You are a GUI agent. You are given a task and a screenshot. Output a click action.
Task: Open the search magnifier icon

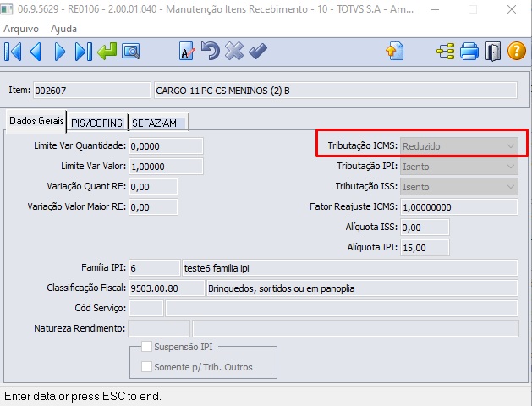tap(131, 52)
